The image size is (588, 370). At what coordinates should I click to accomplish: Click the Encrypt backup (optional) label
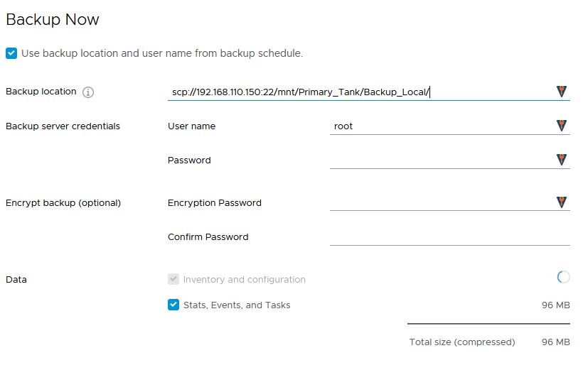[x=63, y=203]
